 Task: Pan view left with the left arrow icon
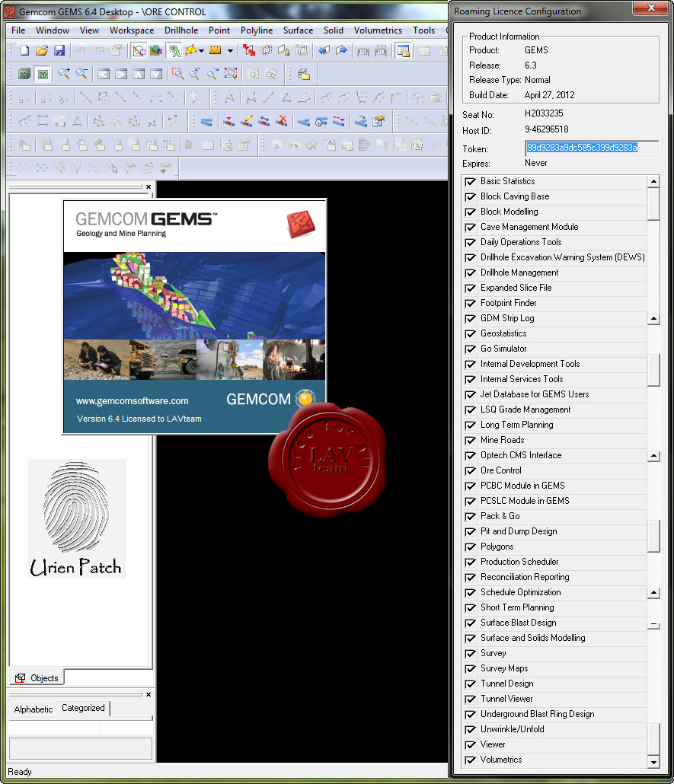point(103,75)
